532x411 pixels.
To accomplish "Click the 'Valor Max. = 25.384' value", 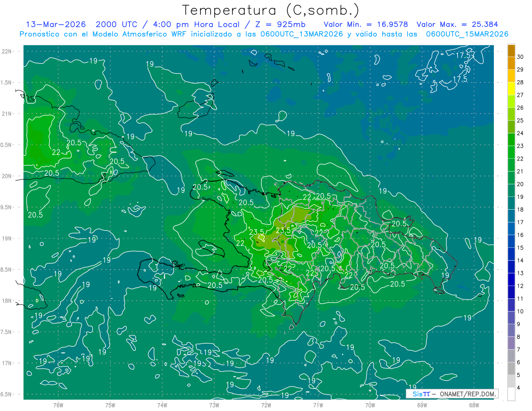I will 458,24.
